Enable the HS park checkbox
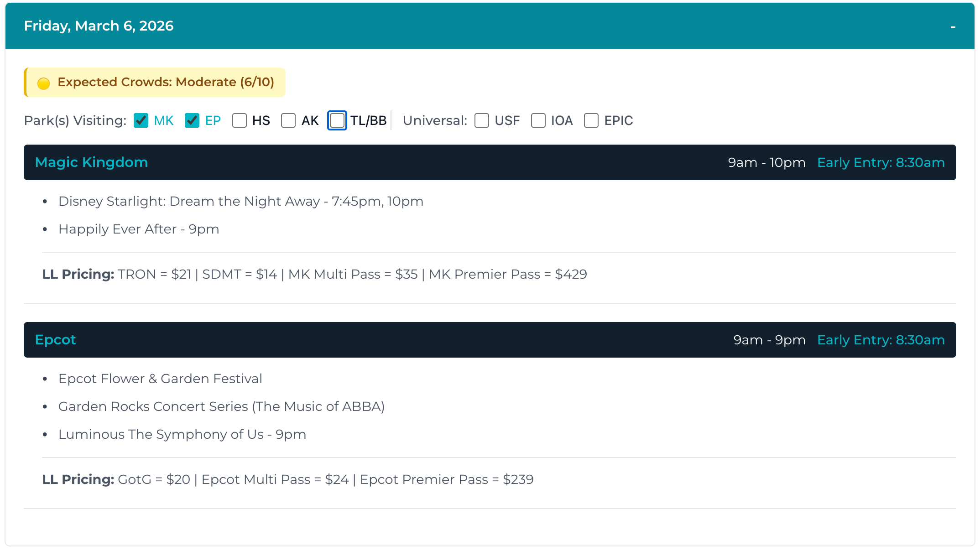980x551 pixels. click(240, 120)
